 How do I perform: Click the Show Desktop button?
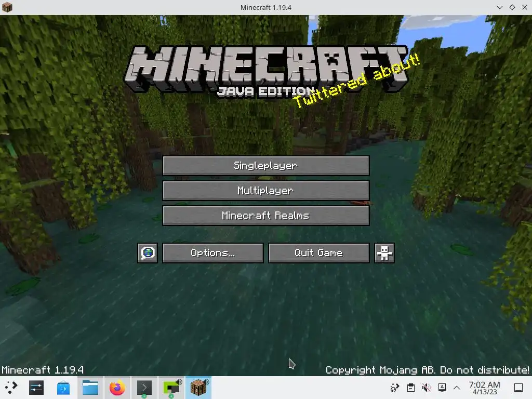pyautogui.click(x=518, y=388)
